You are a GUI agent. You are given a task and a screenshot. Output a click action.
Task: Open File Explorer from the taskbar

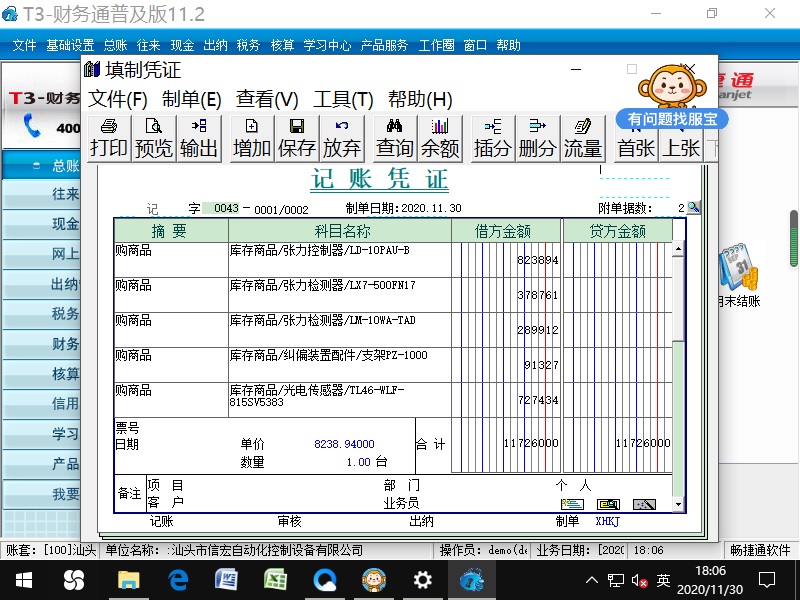129,580
